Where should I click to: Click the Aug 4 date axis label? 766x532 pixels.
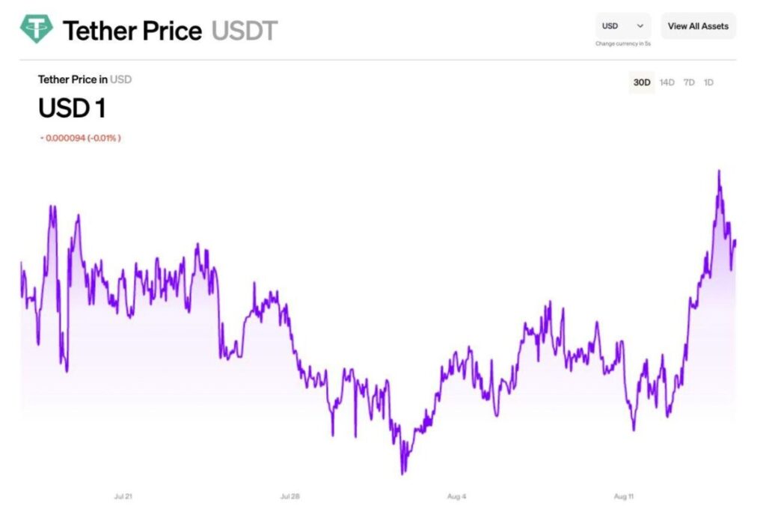point(456,496)
